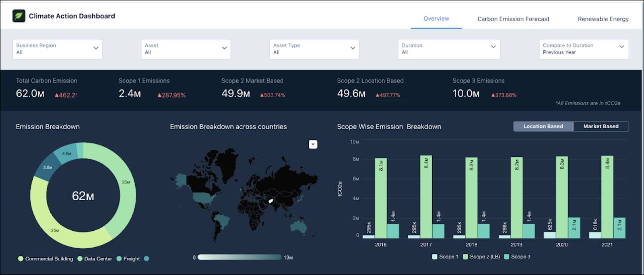Click the Scope 1 legend swatch
Image resolution: width=644 pixels, height=275 pixels.
pyautogui.click(x=434, y=256)
